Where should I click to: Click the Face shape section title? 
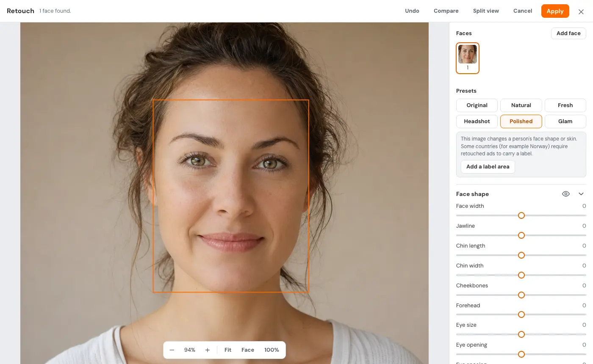(x=472, y=194)
